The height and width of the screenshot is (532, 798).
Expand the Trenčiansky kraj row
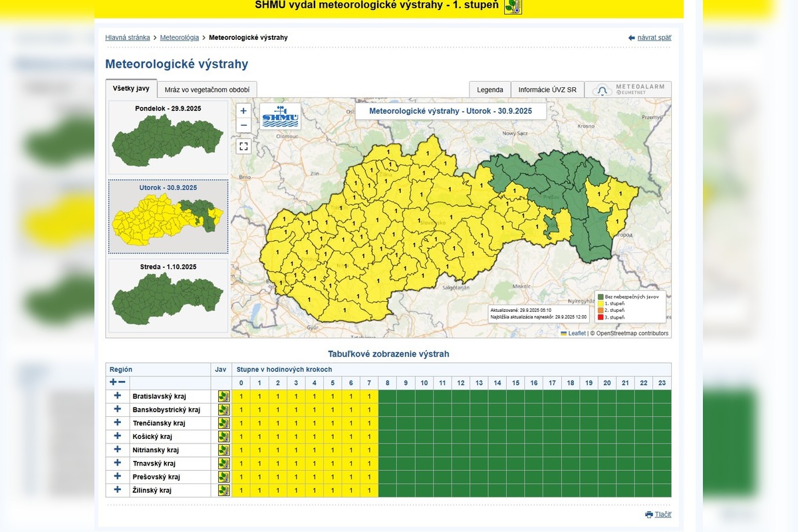(x=118, y=422)
